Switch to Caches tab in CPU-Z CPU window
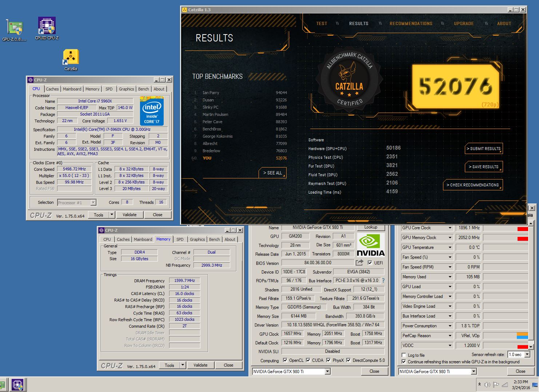The width and height of the screenshot is (539, 392). (x=52, y=89)
